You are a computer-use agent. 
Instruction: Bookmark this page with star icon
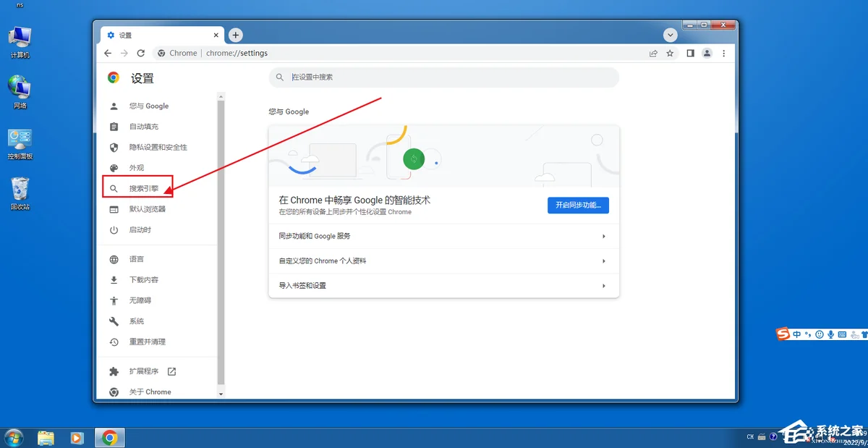670,53
